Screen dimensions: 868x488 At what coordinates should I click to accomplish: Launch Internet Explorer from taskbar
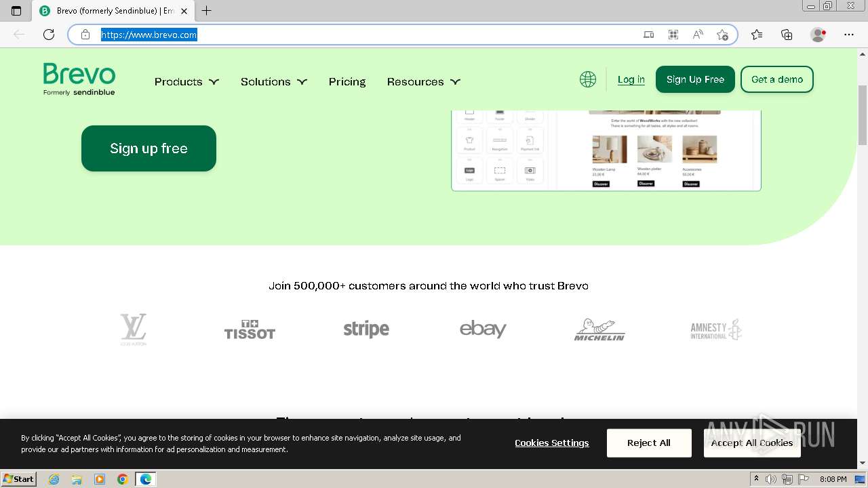pyautogui.click(x=54, y=479)
